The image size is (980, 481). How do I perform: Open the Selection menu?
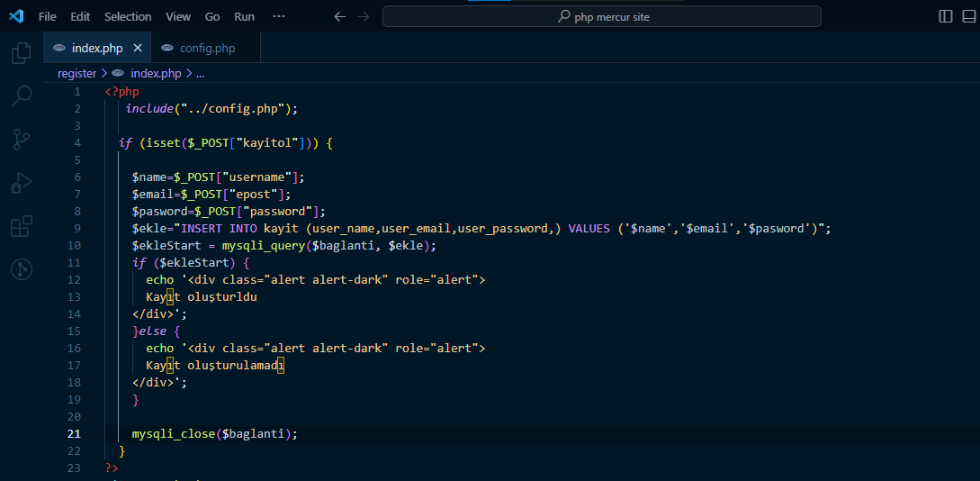tap(128, 16)
